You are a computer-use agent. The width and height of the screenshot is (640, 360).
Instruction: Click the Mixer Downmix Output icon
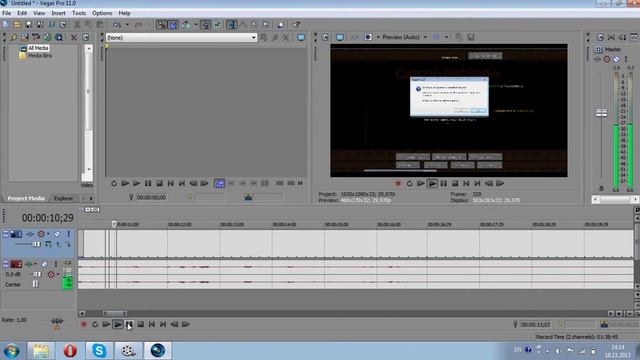[611, 37]
